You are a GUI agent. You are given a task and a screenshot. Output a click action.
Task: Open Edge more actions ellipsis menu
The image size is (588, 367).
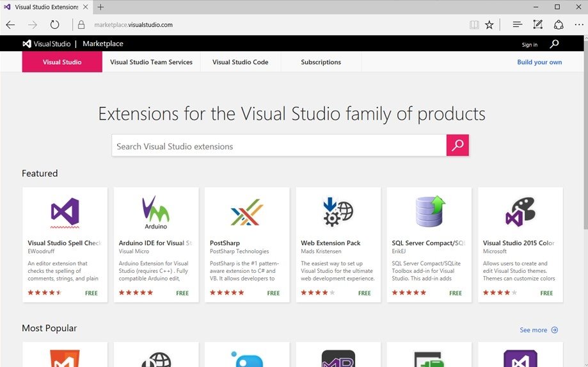[578, 25]
